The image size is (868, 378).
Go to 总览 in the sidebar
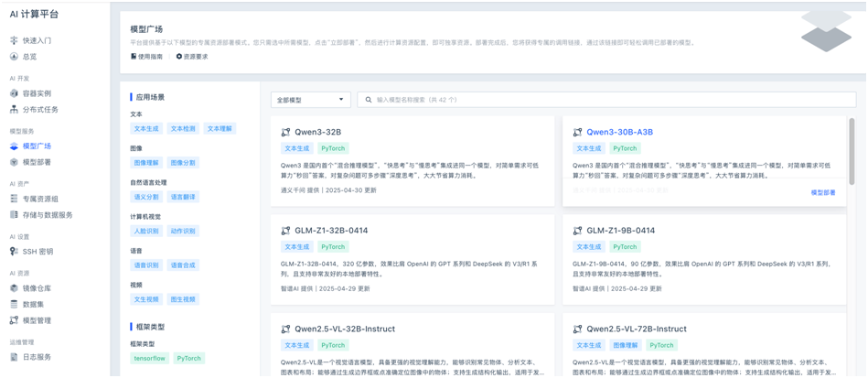click(x=30, y=57)
